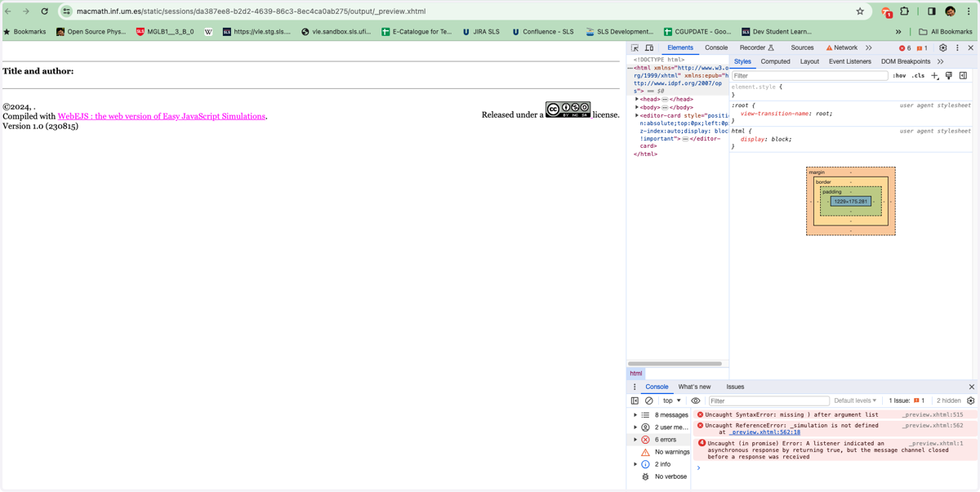
Task: Open the WebEJS link on page
Action: (x=162, y=117)
